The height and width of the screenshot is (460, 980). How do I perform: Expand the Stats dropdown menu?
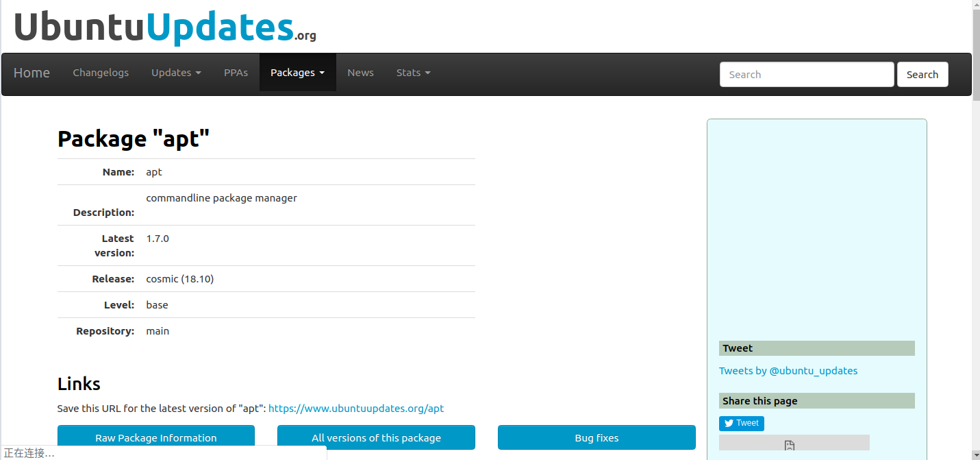pos(413,73)
